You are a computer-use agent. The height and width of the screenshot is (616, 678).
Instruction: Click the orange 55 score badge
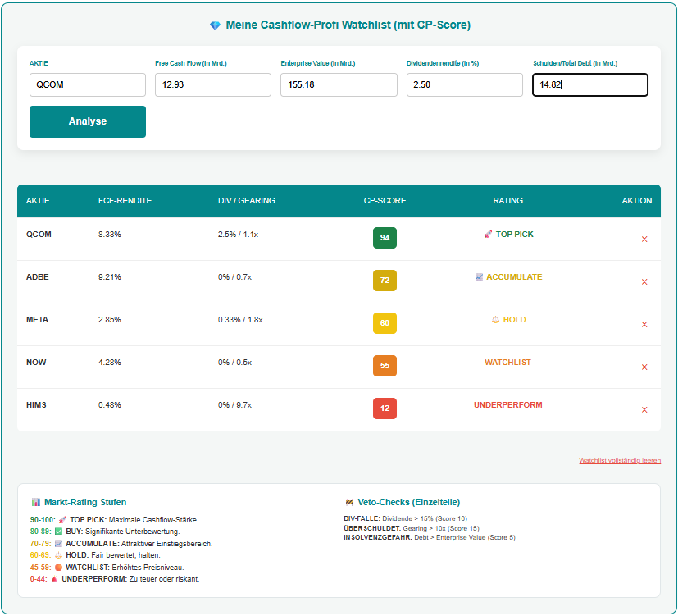385,366
